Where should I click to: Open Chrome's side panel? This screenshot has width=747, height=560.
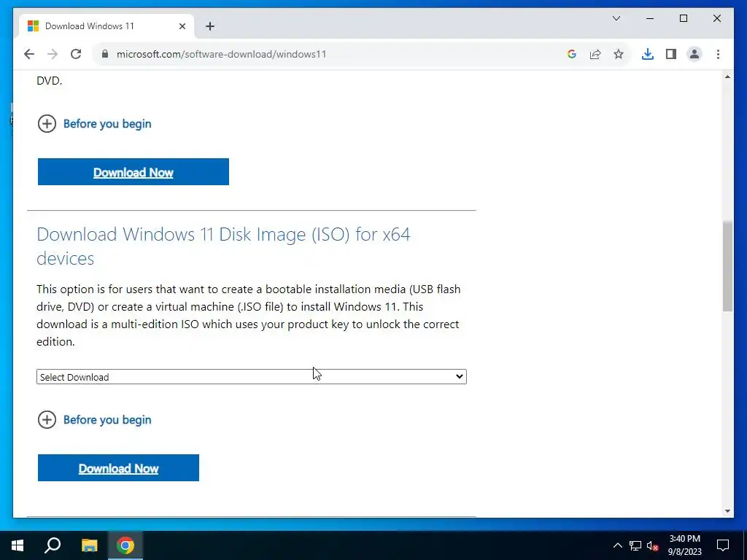(x=671, y=54)
